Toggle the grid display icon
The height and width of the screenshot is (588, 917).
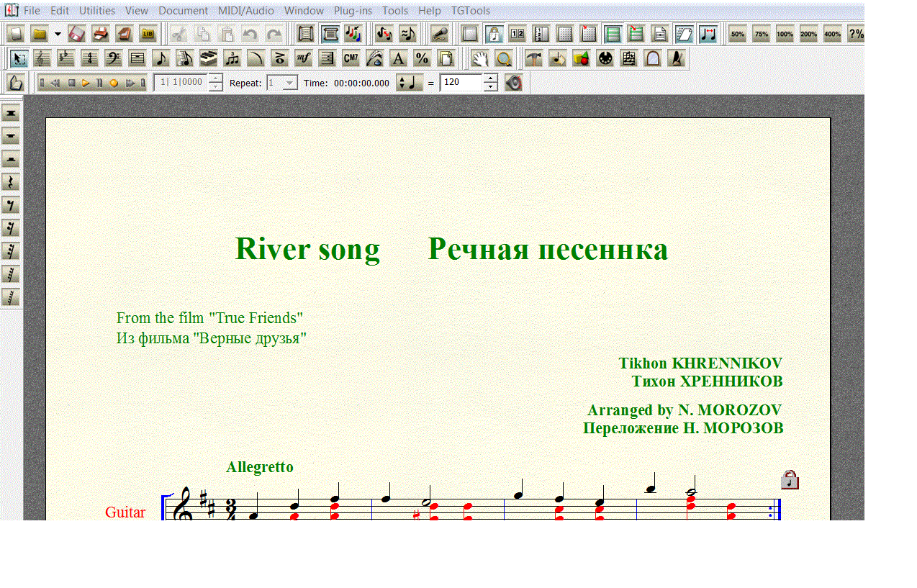pyautogui.click(x=565, y=34)
